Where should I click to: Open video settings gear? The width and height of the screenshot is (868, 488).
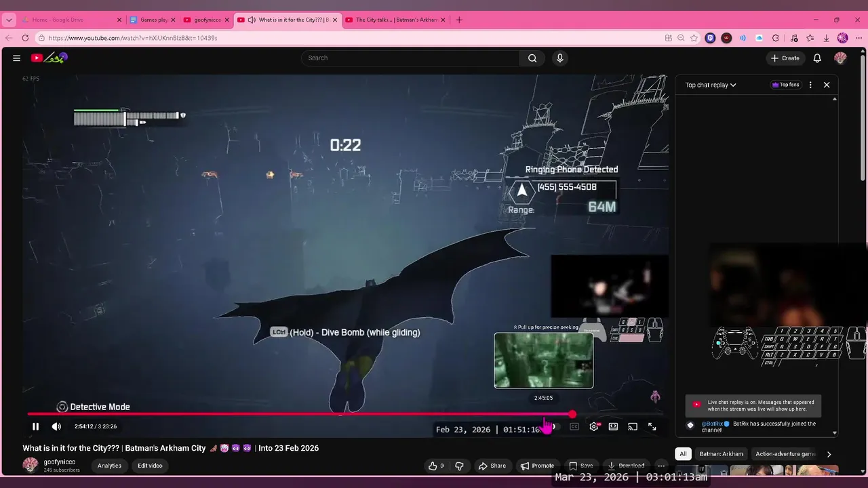[x=594, y=426]
